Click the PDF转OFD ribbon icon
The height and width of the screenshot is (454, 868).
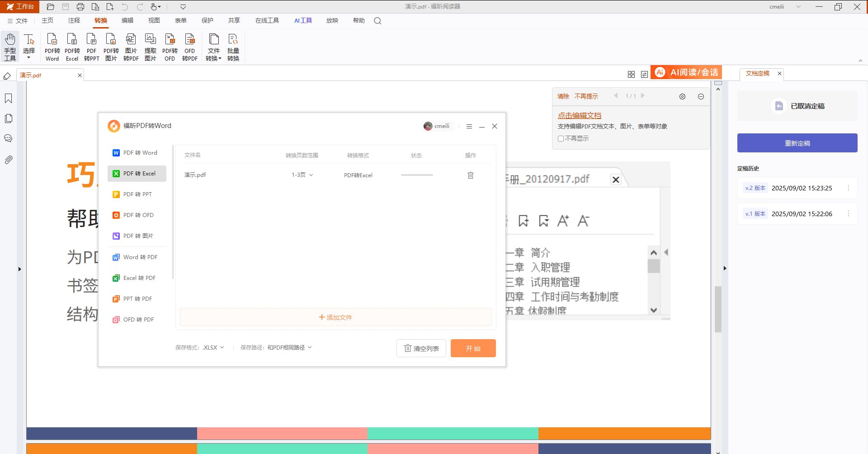170,47
